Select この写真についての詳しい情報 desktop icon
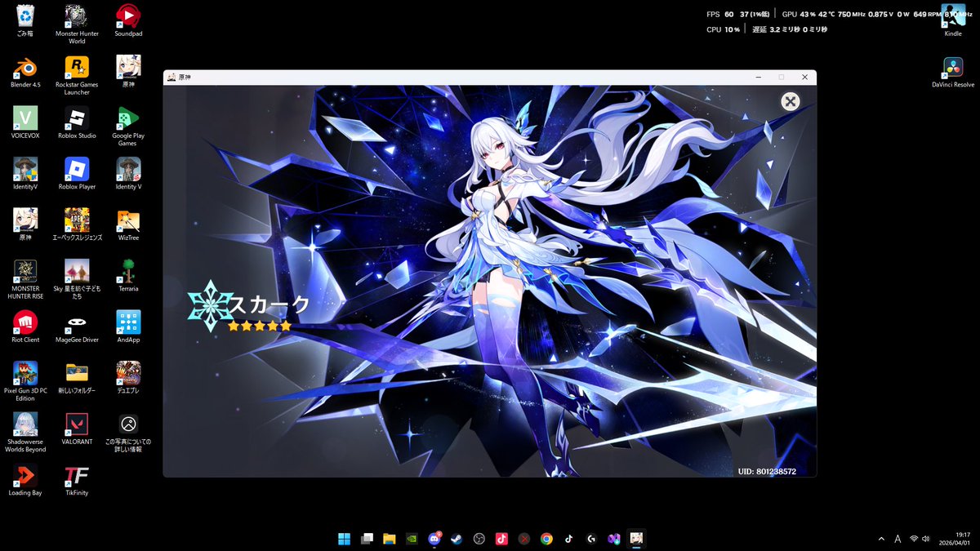 point(127,433)
